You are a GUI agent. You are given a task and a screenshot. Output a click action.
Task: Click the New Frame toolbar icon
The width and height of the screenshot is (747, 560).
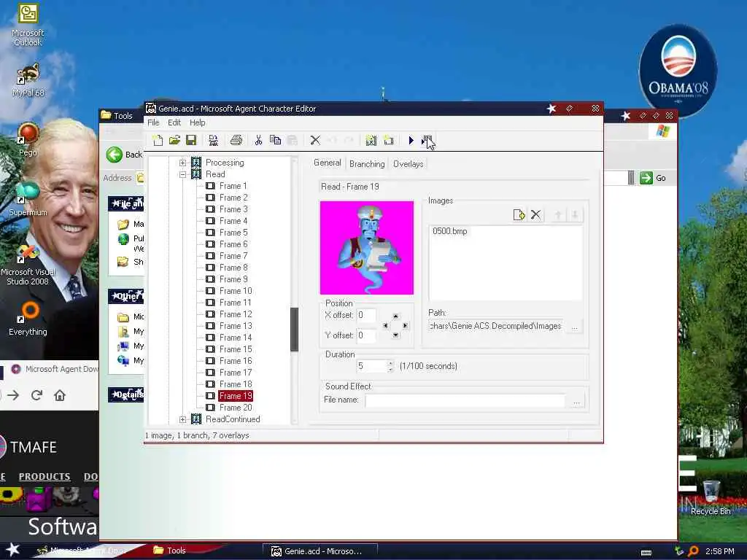pyautogui.click(x=388, y=140)
